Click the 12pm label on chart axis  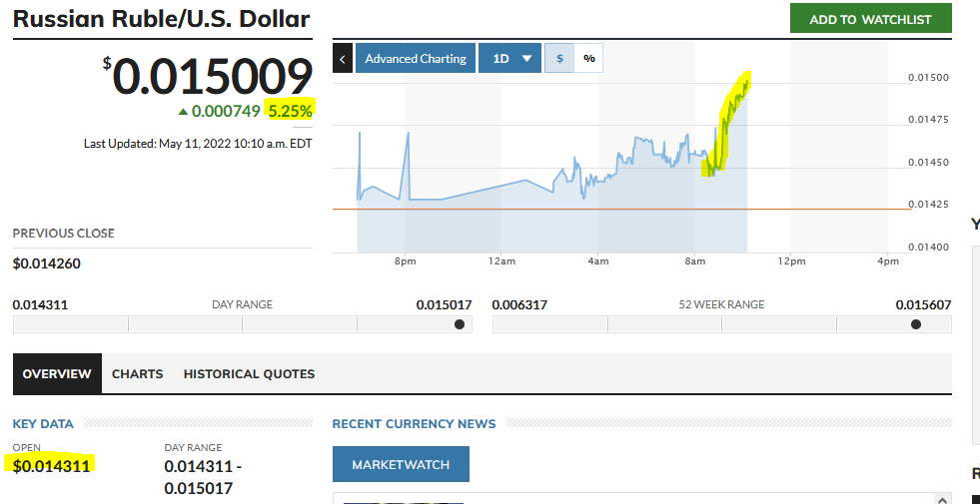[791, 261]
